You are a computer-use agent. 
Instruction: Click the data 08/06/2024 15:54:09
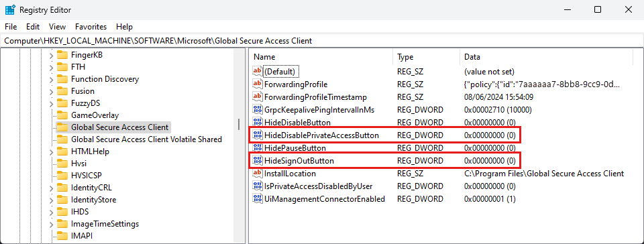tap(498, 97)
